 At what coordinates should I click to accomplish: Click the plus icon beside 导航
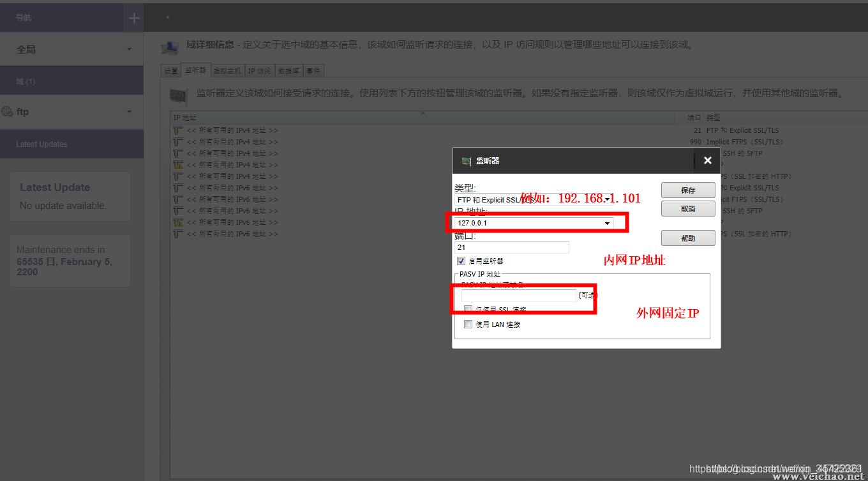click(134, 18)
